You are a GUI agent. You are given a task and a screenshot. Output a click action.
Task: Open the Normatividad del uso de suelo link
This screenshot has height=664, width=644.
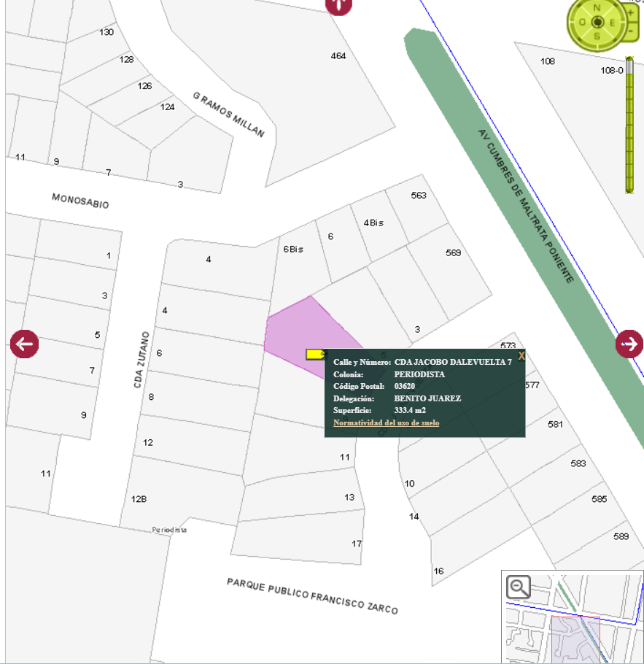(x=386, y=422)
